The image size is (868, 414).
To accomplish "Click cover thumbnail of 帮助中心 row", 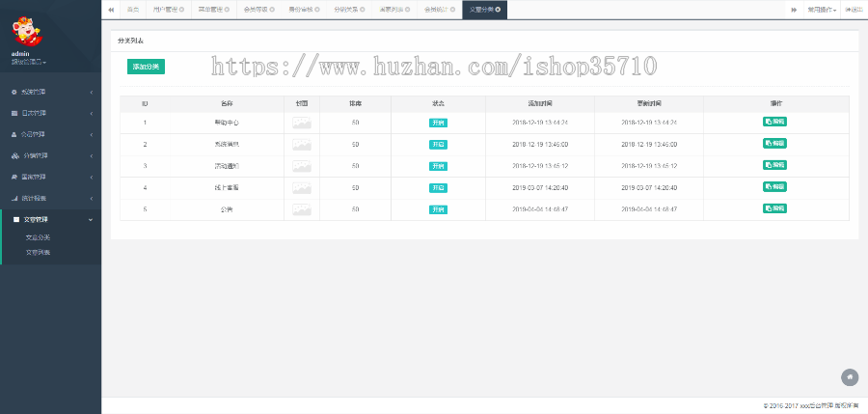I will point(302,123).
